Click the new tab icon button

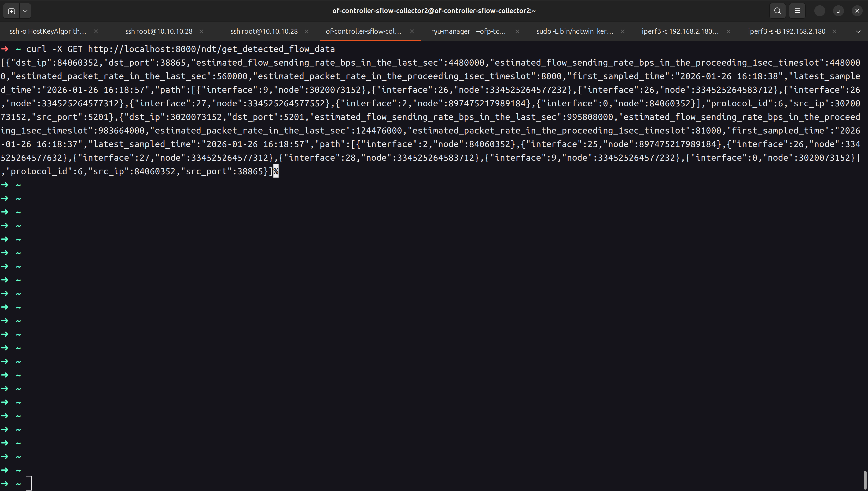click(x=11, y=11)
